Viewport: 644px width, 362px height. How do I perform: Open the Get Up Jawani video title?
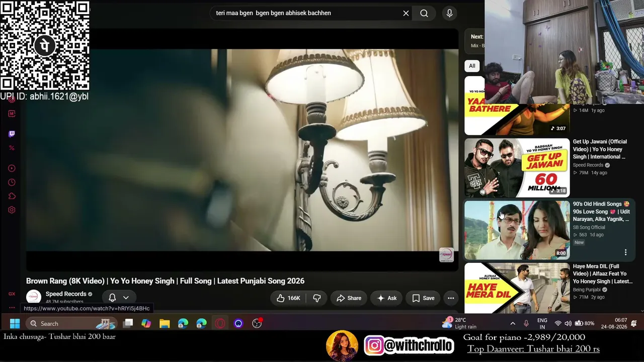point(600,149)
